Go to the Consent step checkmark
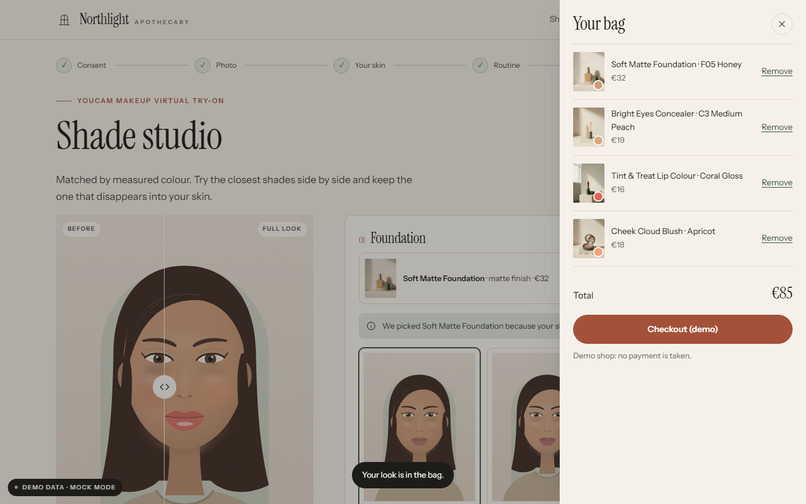 click(64, 65)
